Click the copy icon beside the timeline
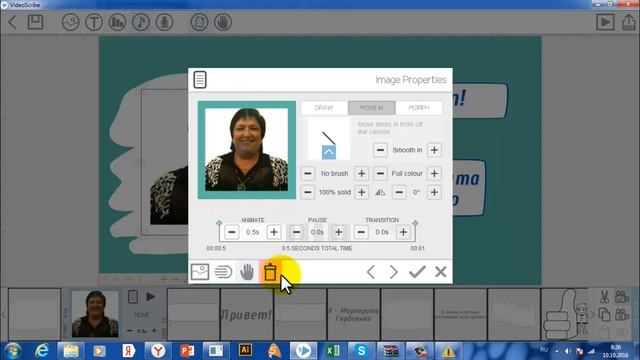Screen dimensions: 640x360 [604, 315]
